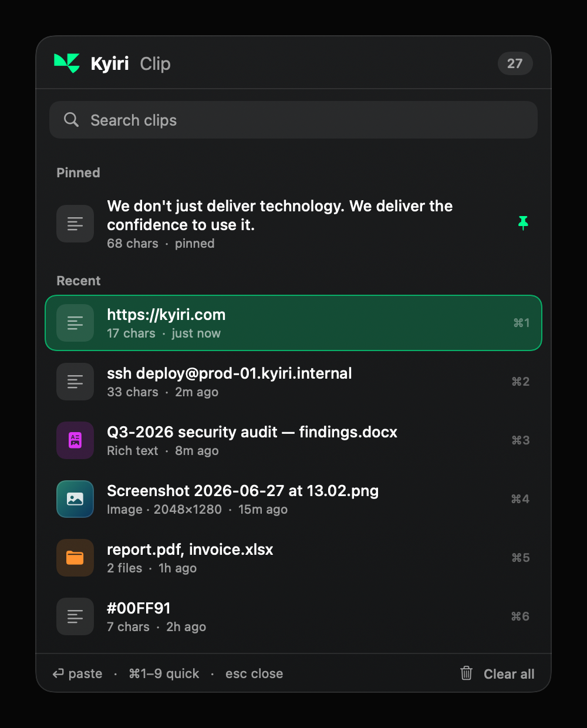Click the clip count badge showing 27
587x728 pixels.
click(515, 63)
